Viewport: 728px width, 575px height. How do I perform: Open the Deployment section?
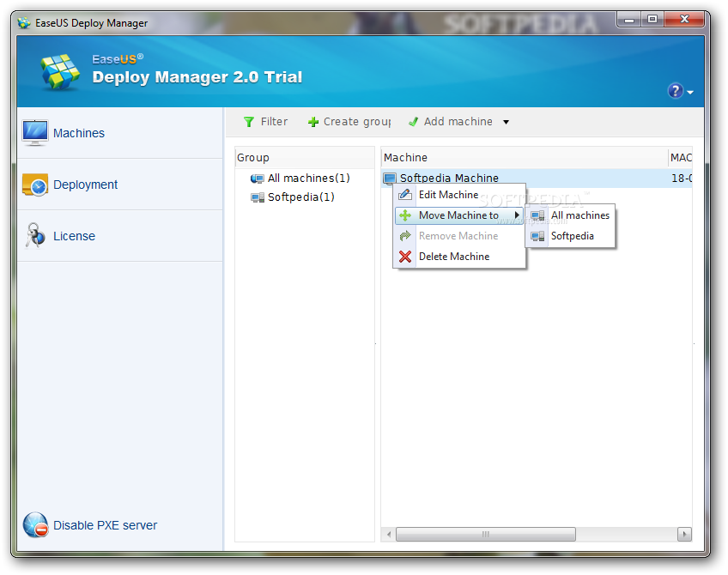(x=120, y=185)
